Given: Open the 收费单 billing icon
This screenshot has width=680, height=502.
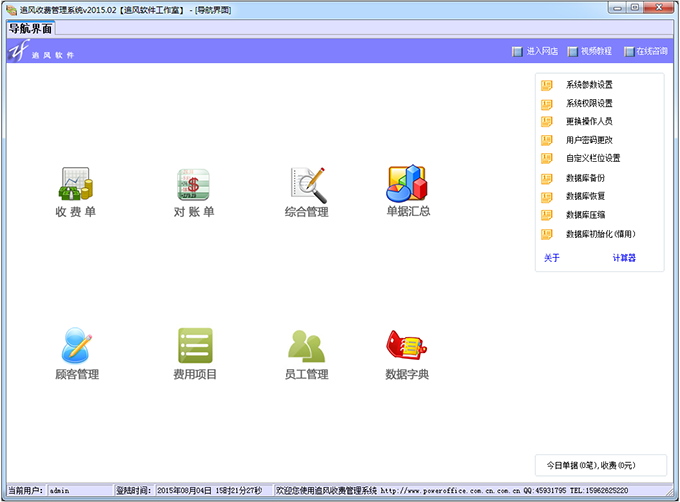Looking at the screenshot, I should tap(76, 184).
